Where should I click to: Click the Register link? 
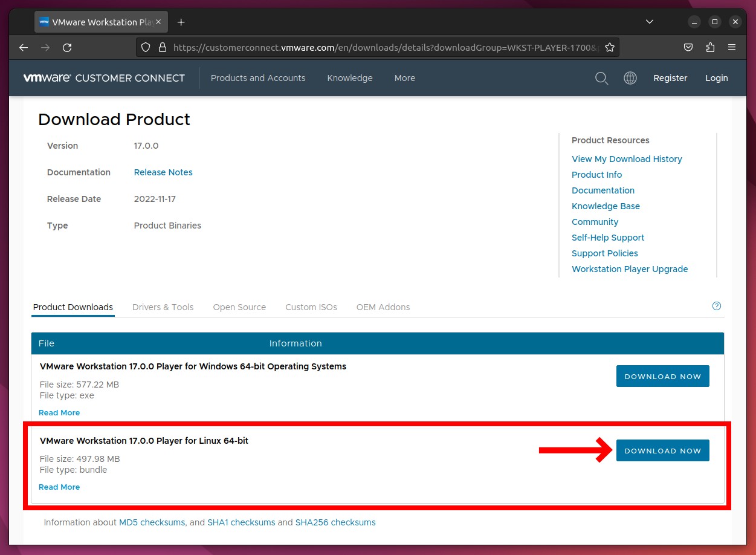point(670,78)
